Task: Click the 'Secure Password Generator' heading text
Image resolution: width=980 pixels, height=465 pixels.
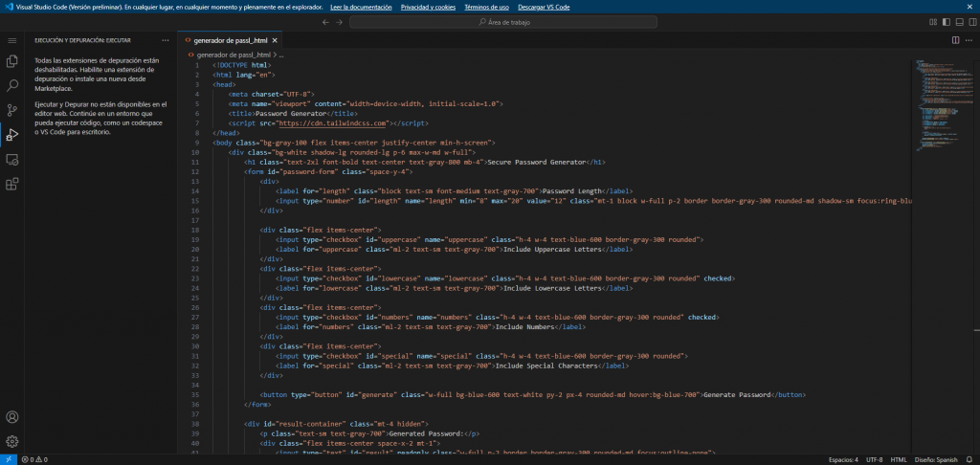Action: point(536,162)
